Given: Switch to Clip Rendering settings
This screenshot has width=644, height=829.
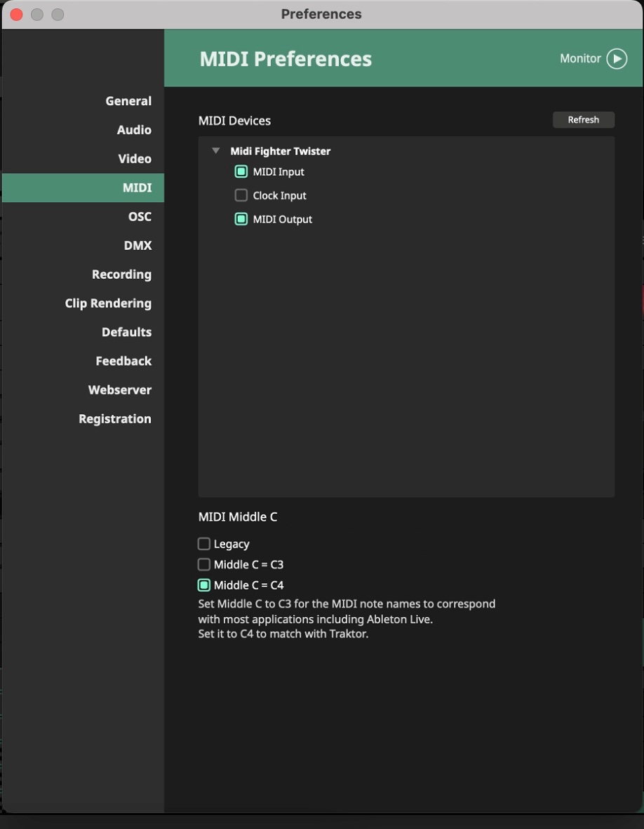Looking at the screenshot, I should [108, 303].
